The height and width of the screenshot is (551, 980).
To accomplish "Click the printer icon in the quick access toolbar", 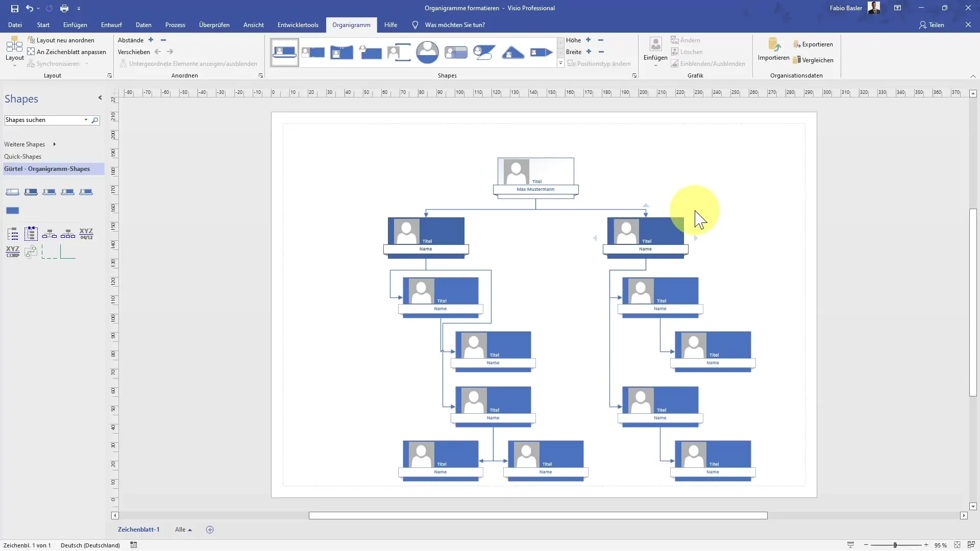I will click(x=64, y=8).
